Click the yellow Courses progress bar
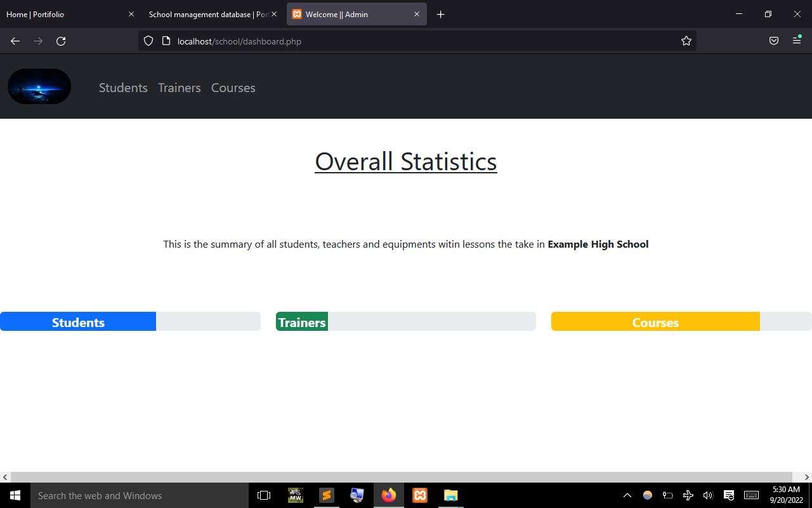This screenshot has height=508, width=812. click(655, 322)
